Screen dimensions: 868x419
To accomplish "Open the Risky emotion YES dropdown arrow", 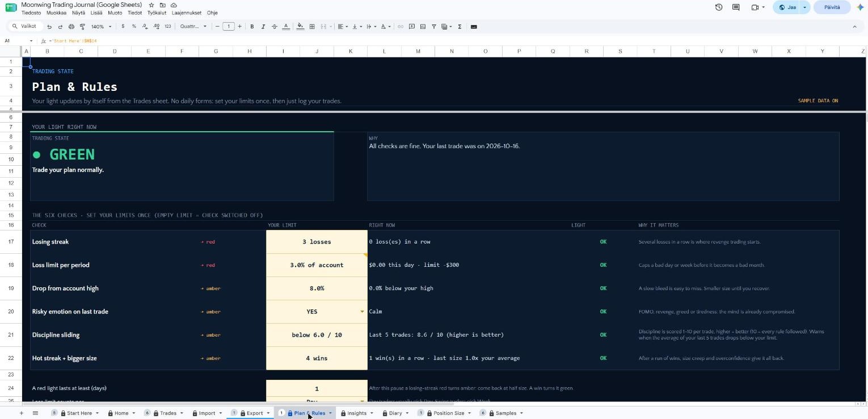I will point(362,312).
